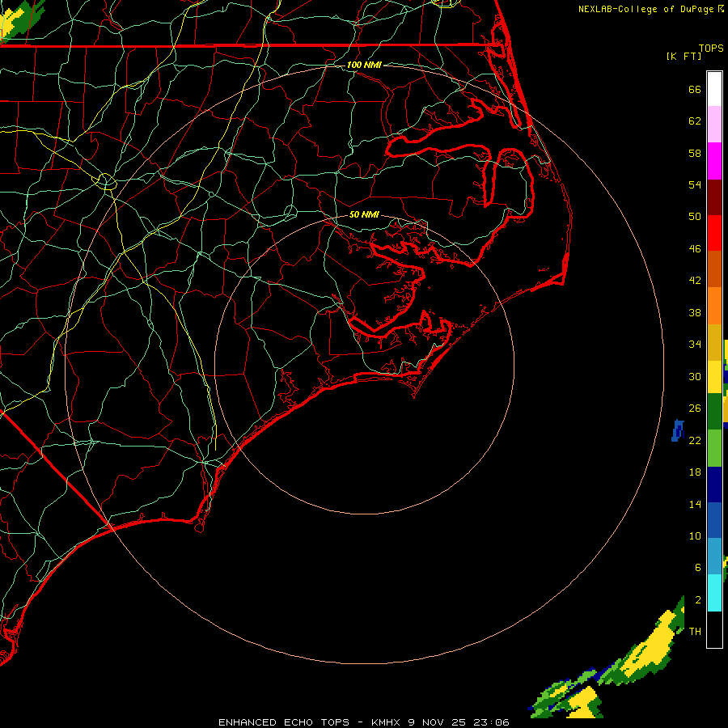728x728 pixels.
Task: Click the 14 legend value
Action: click(695, 504)
